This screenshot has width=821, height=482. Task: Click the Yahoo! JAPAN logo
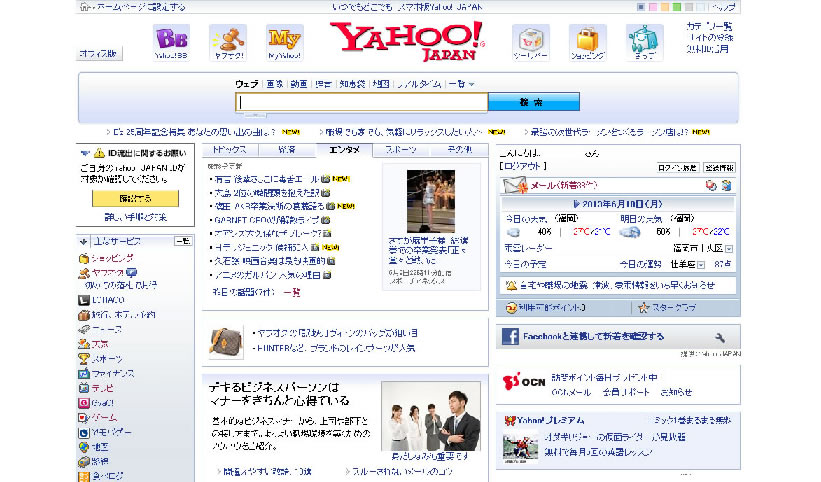pyautogui.click(x=407, y=41)
